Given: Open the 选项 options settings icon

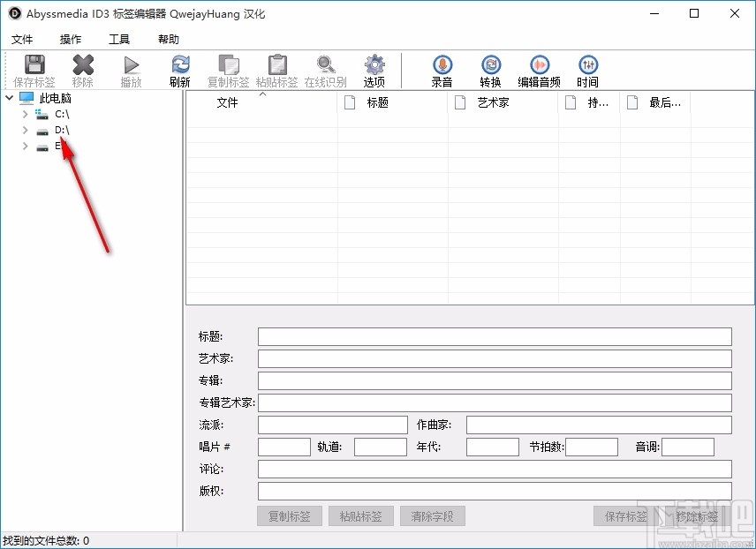Looking at the screenshot, I should (x=374, y=66).
